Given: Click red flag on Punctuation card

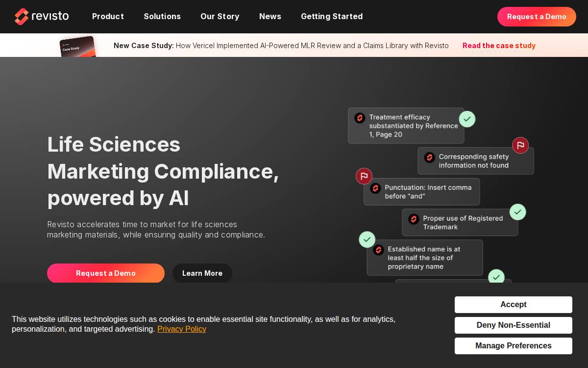Looking at the screenshot, I should tap(364, 176).
